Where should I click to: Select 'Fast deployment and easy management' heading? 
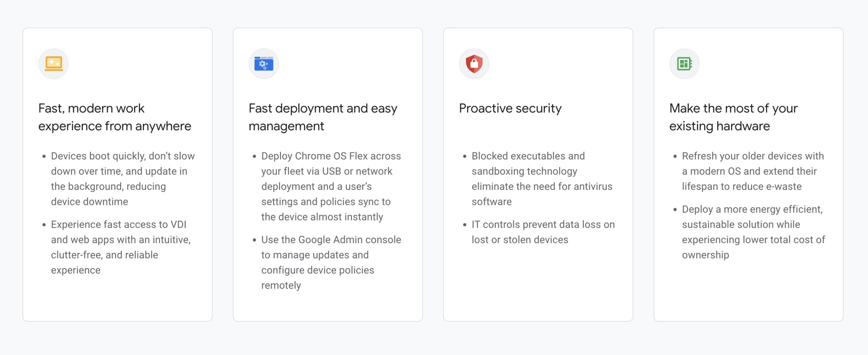[323, 117]
